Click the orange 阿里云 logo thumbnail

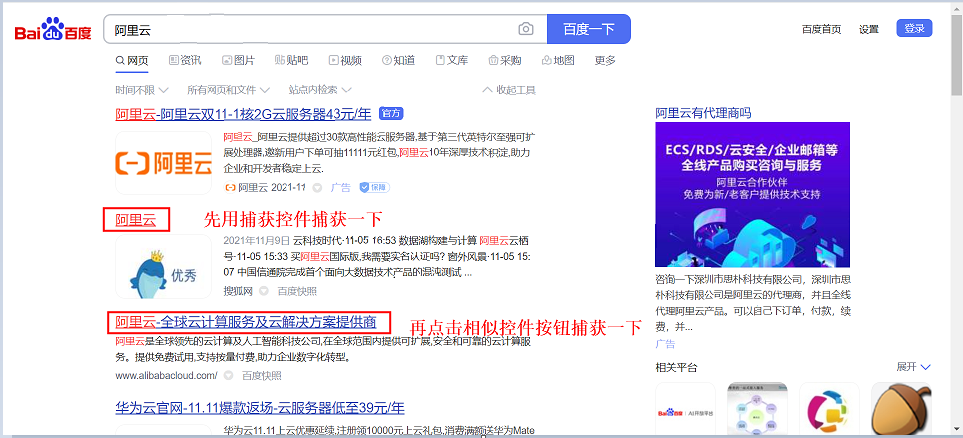(x=164, y=163)
